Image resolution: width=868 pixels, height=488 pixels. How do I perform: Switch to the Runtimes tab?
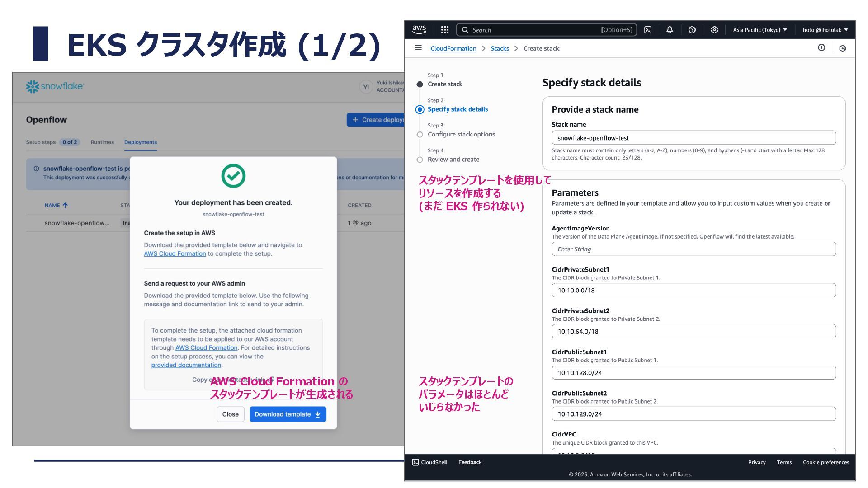[x=102, y=142]
